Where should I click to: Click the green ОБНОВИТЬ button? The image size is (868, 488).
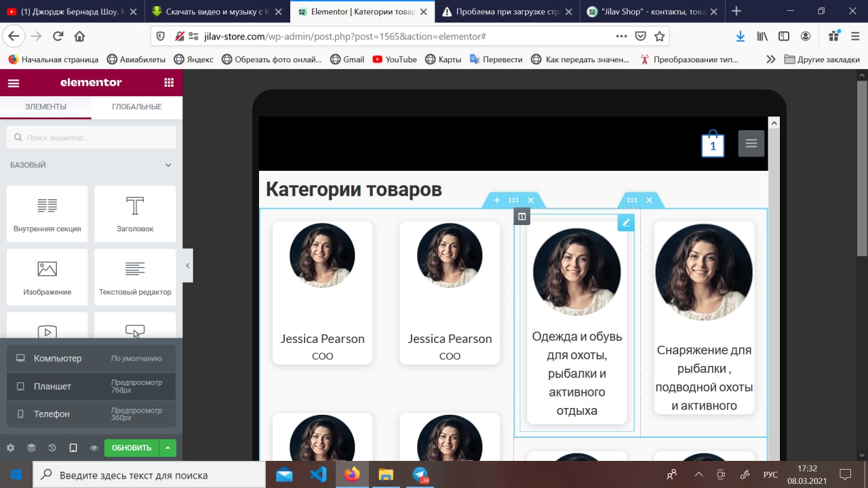click(132, 448)
